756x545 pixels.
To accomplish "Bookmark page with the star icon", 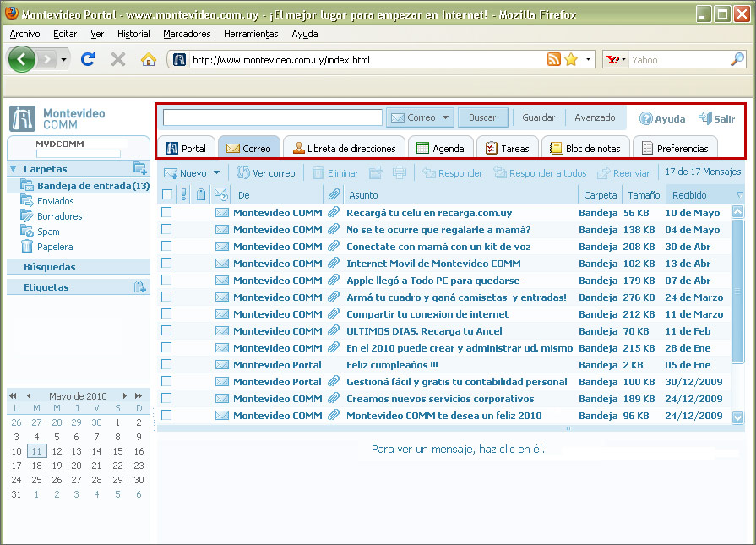I will (571, 59).
